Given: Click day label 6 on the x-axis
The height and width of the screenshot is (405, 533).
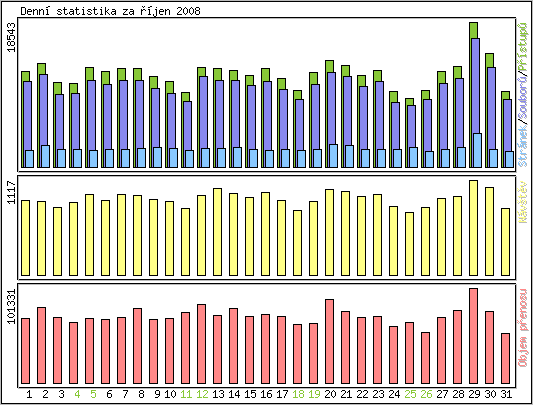Looking at the screenshot, I should tap(109, 394).
